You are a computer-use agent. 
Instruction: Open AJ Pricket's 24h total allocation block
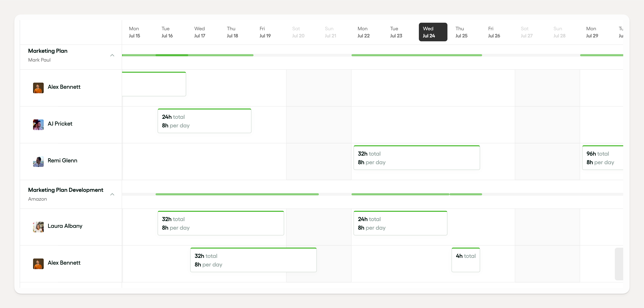coord(204,121)
